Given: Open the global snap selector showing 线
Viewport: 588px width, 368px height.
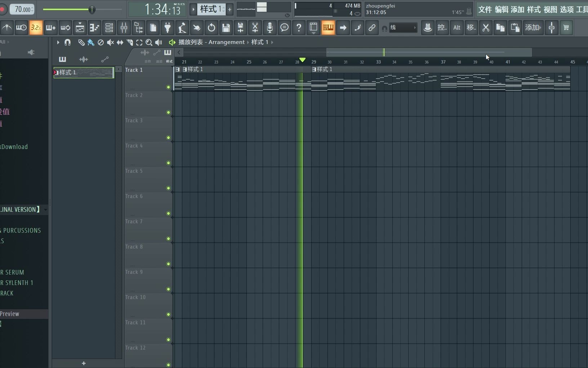Looking at the screenshot, I should click(402, 27).
